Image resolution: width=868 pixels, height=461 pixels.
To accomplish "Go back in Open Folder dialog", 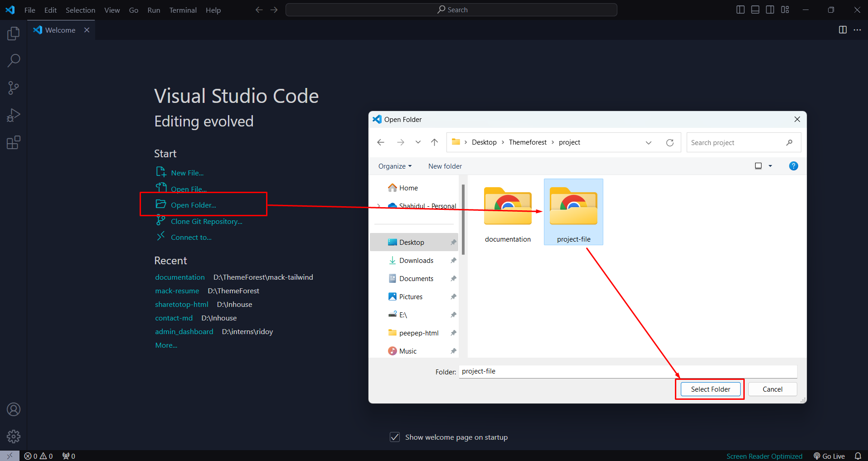I will pos(381,142).
